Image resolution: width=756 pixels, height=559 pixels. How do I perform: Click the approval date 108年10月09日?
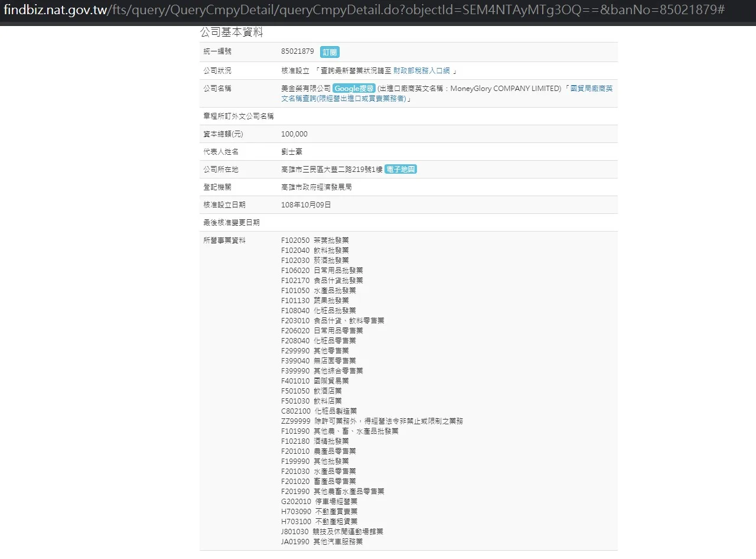click(x=306, y=205)
